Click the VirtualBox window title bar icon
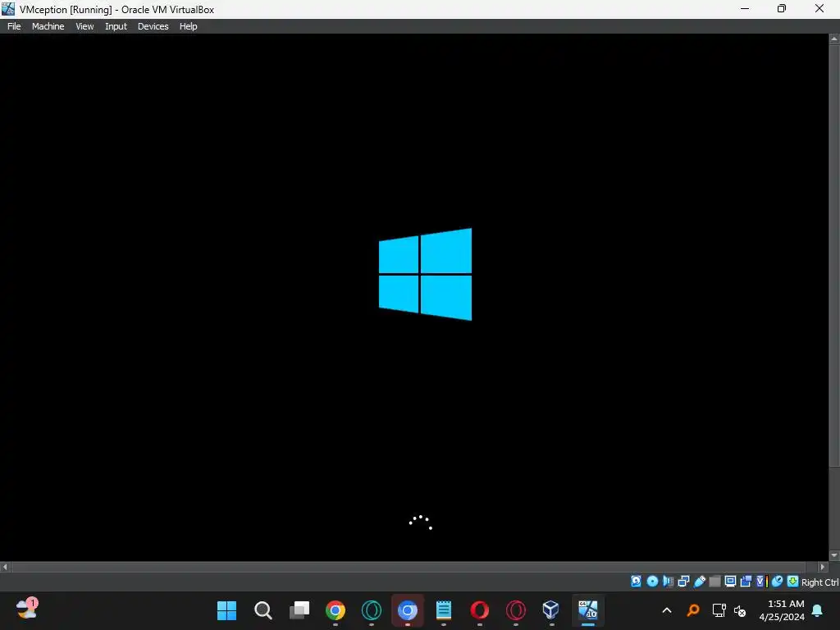 pyautogui.click(x=8, y=8)
